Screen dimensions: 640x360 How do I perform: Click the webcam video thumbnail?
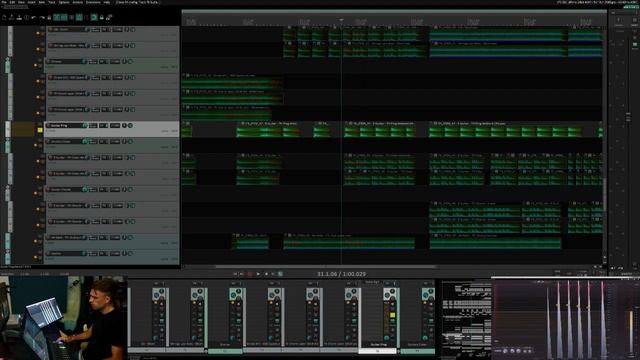(64, 318)
